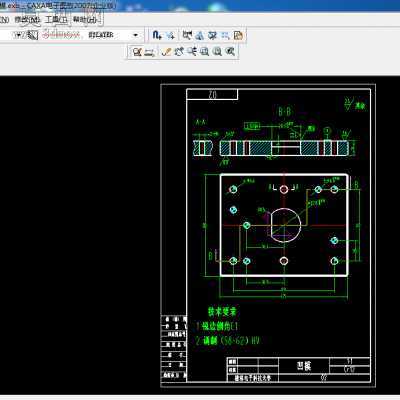The height and width of the screenshot is (400, 400).
Task: Select the Z0 label box at sheet corner
Action: click(212, 94)
